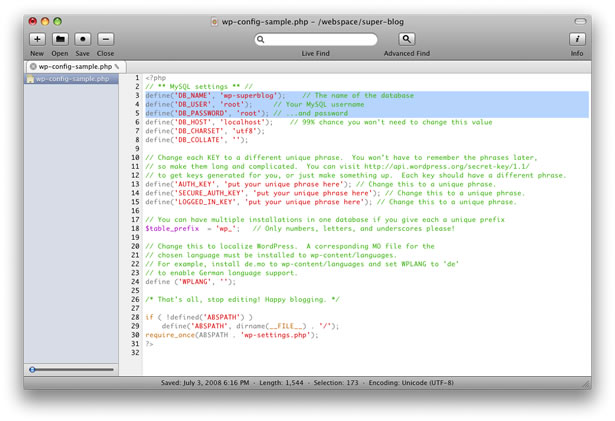The height and width of the screenshot is (421, 615).
Task: Click the New document plus icon
Action: click(x=37, y=39)
